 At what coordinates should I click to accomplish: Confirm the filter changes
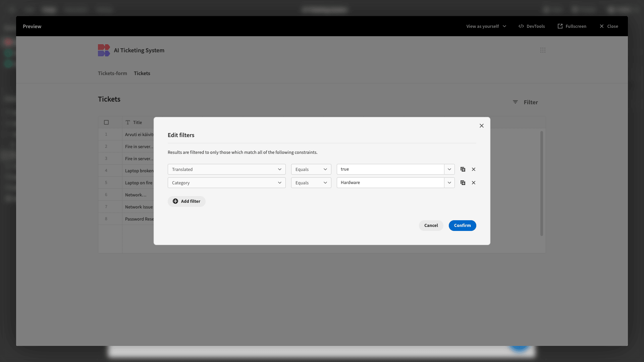pyautogui.click(x=463, y=226)
